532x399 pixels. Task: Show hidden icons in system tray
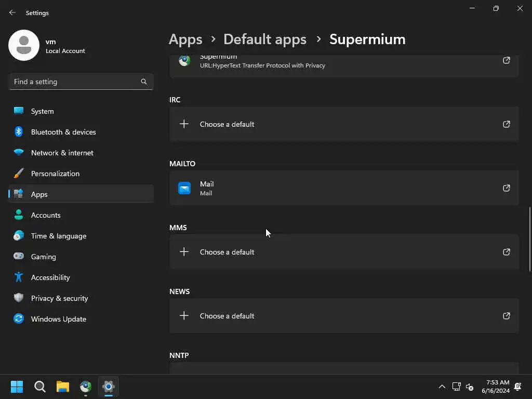point(442,387)
